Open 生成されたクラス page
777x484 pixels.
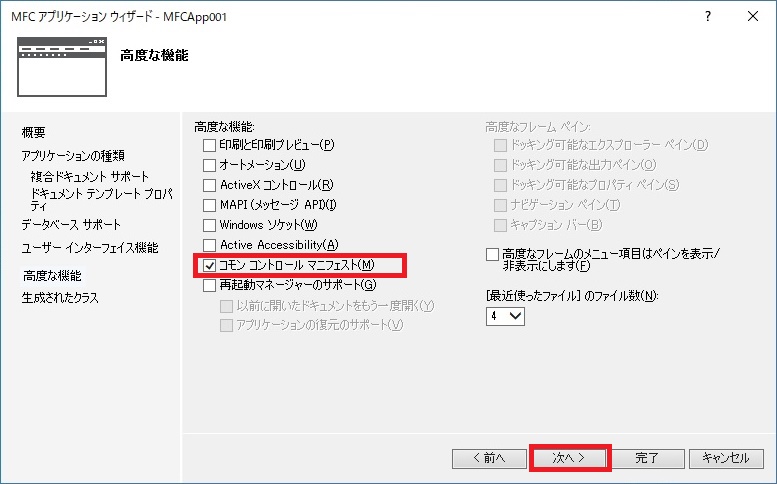(60, 298)
